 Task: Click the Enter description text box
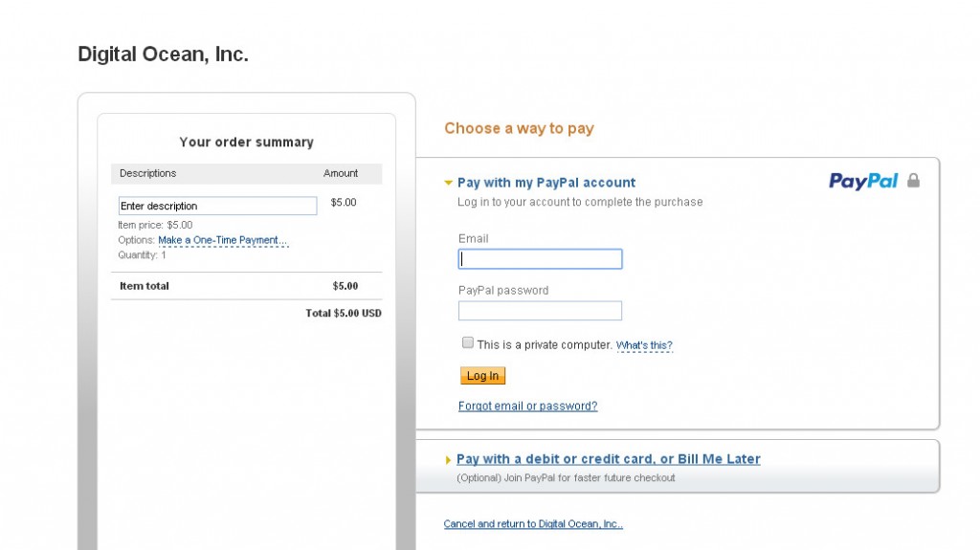point(217,206)
